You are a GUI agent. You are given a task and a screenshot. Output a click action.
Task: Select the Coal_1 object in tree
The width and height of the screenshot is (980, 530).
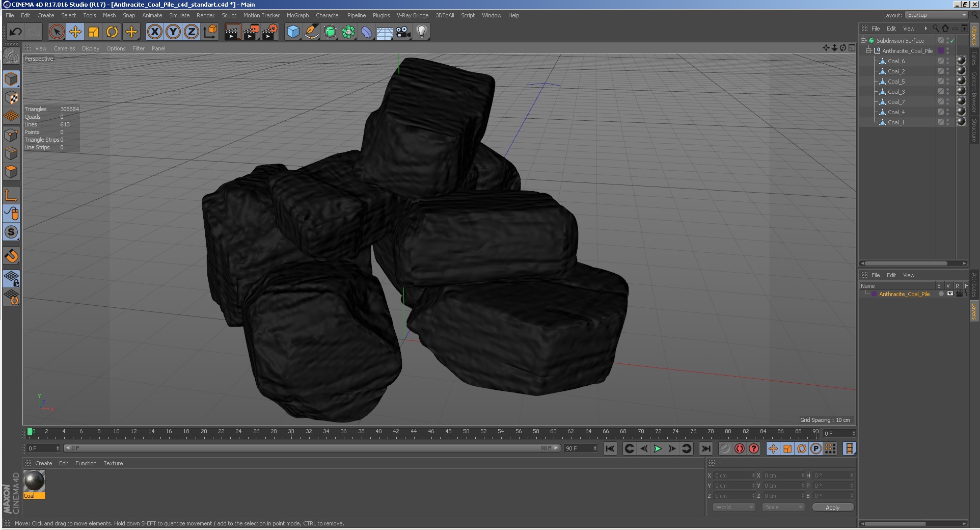tap(896, 122)
